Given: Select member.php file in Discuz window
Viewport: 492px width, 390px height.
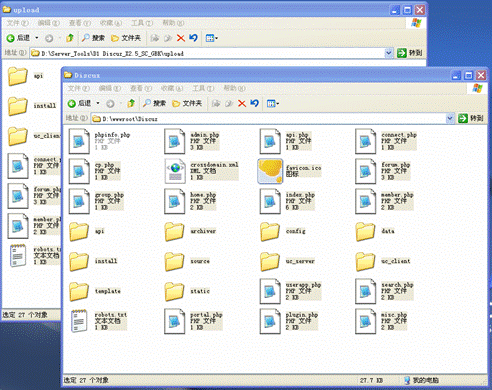Looking at the screenshot, I should point(366,201).
